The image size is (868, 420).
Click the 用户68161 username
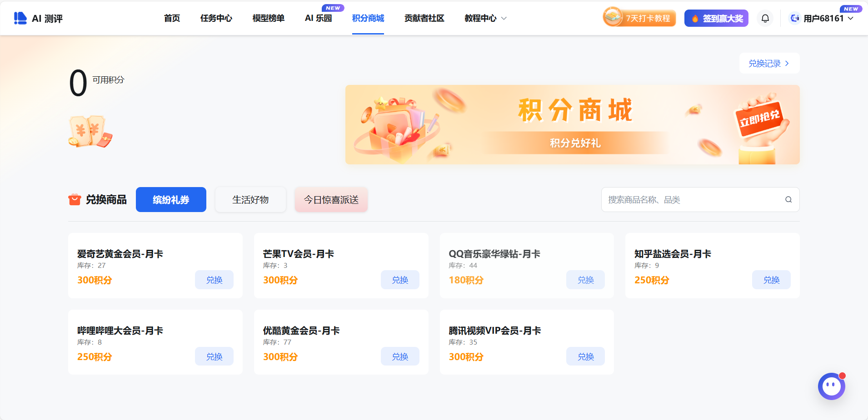(x=823, y=18)
